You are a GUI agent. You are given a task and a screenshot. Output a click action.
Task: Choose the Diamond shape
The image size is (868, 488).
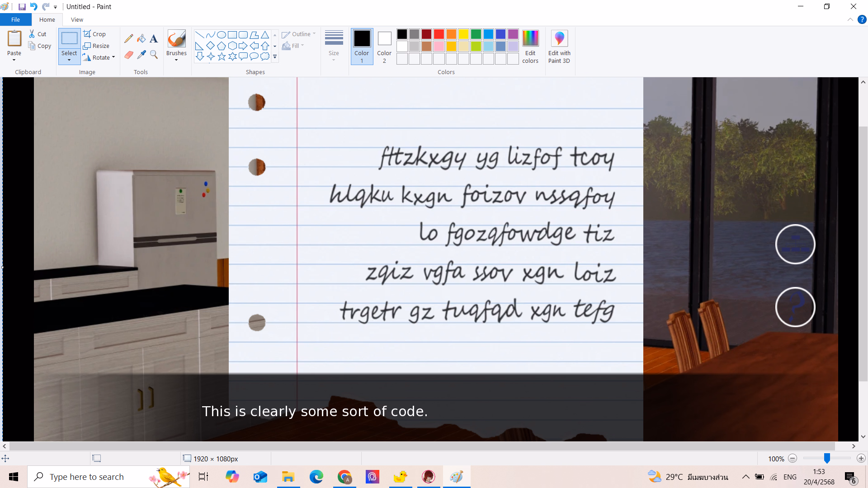[211, 46]
